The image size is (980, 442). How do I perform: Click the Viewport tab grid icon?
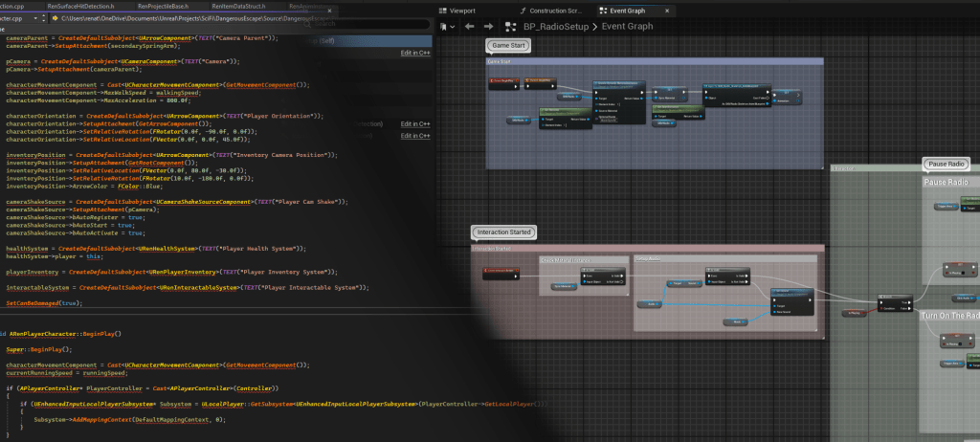point(442,10)
